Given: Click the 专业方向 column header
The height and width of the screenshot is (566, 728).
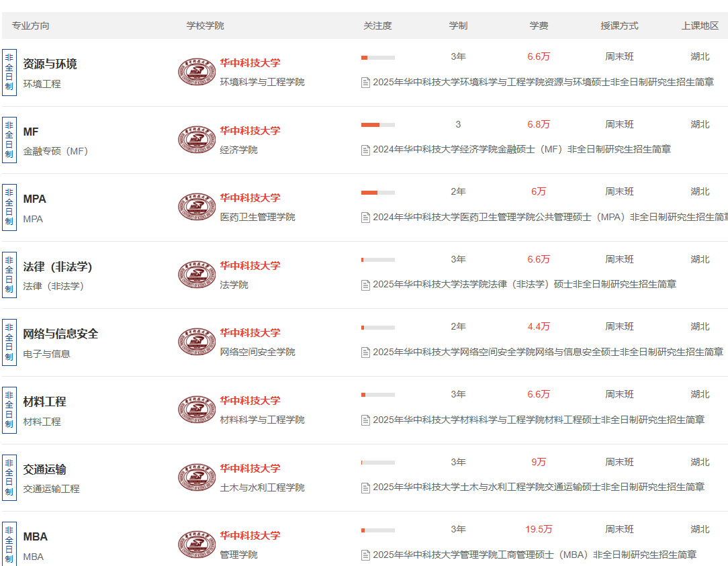Looking at the screenshot, I should click(31, 26).
